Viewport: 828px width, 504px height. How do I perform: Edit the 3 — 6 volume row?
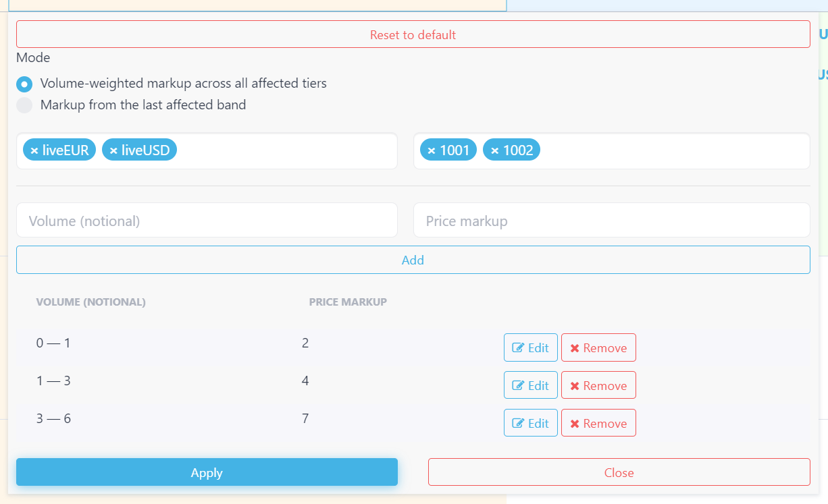click(x=531, y=423)
